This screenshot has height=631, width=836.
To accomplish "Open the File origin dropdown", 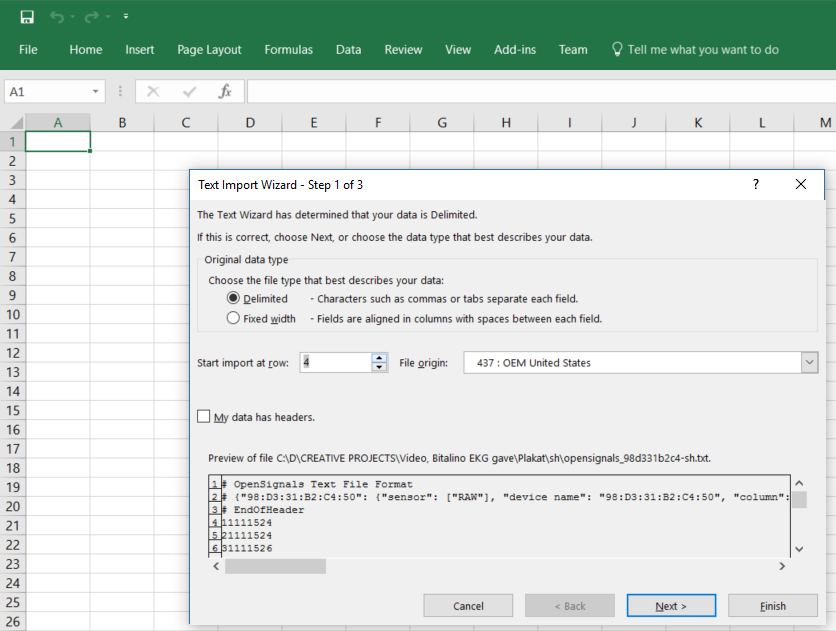I will coord(807,362).
